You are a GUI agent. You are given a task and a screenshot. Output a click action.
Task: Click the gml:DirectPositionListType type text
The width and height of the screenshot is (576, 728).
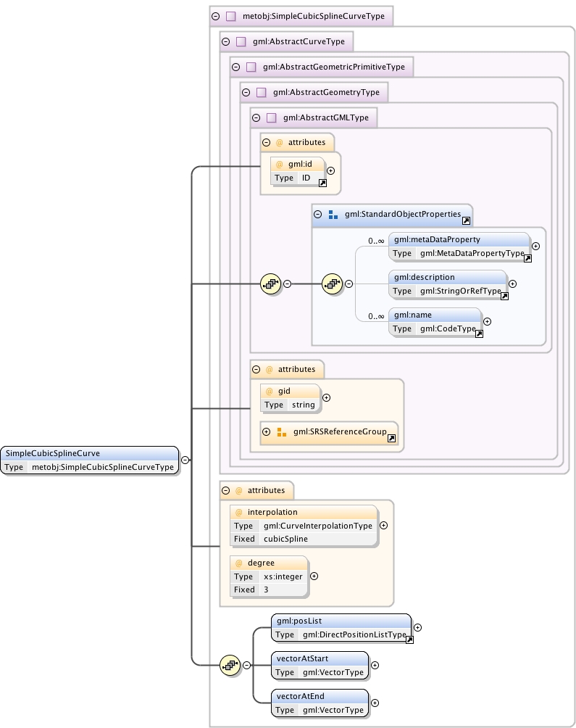[x=354, y=634]
